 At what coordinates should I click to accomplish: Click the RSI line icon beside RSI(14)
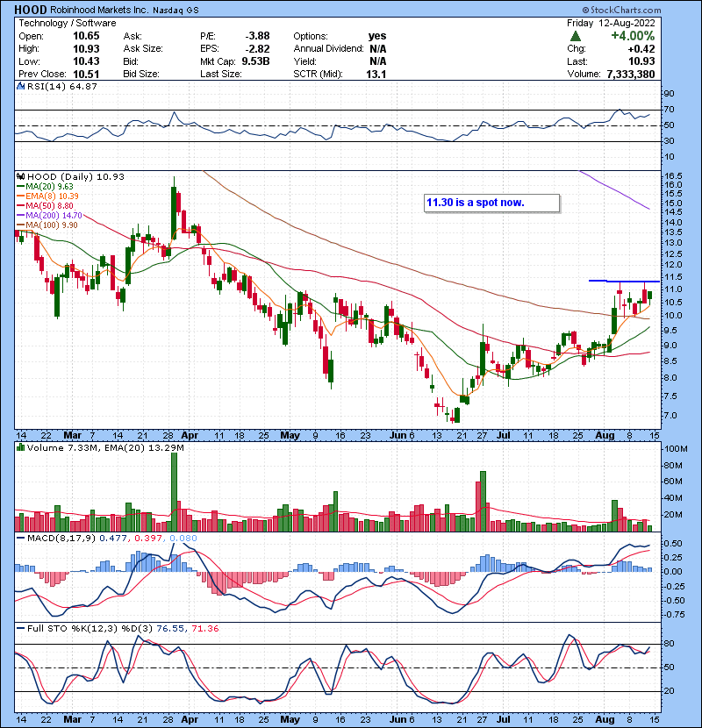click(x=20, y=86)
